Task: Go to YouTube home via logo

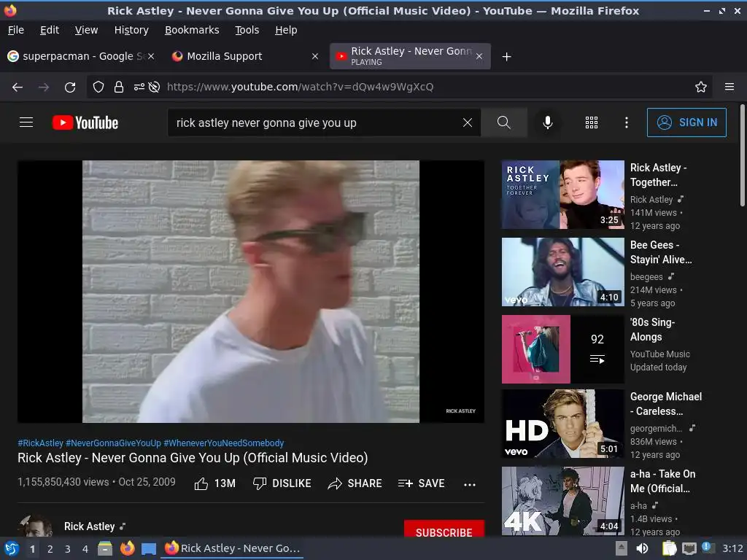Action: pos(85,122)
